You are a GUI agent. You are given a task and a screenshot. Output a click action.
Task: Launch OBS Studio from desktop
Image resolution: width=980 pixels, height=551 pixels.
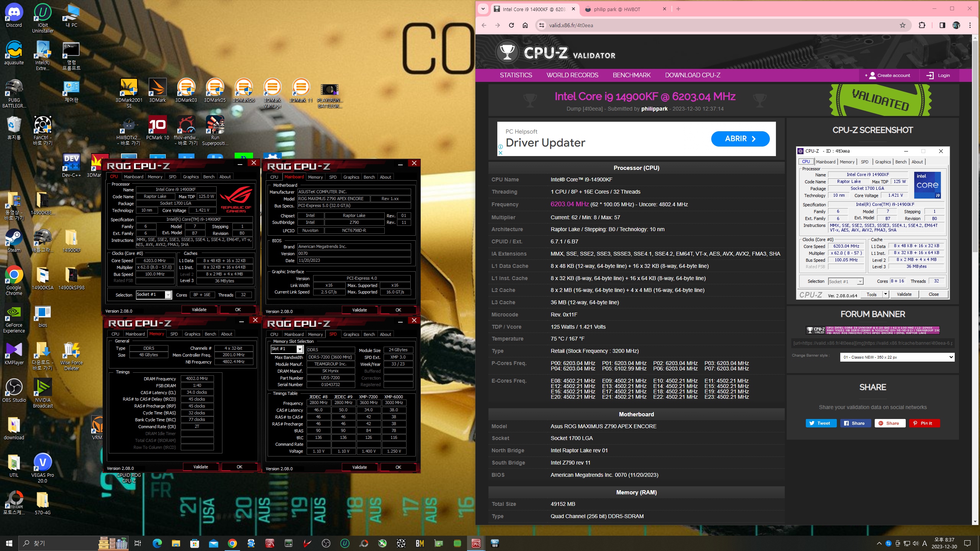coord(14,390)
